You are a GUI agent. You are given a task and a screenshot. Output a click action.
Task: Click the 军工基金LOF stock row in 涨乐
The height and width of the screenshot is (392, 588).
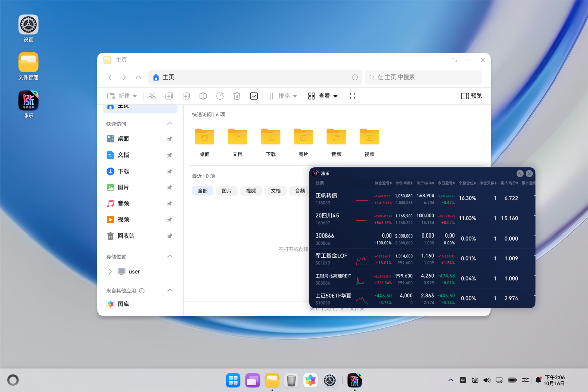pyautogui.click(x=422, y=259)
